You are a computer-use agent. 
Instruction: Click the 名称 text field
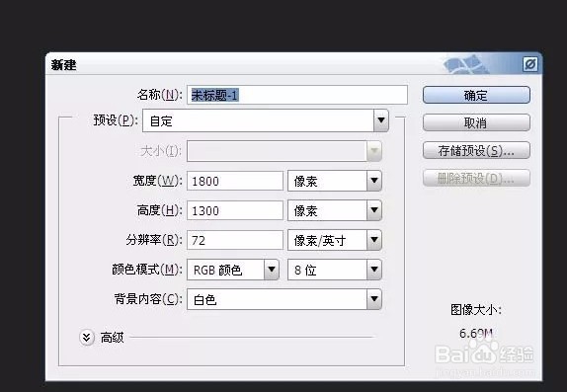click(x=297, y=95)
